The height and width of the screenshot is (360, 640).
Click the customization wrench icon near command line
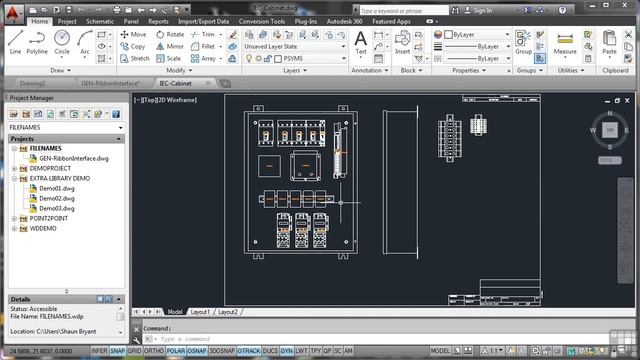pos(136,340)
